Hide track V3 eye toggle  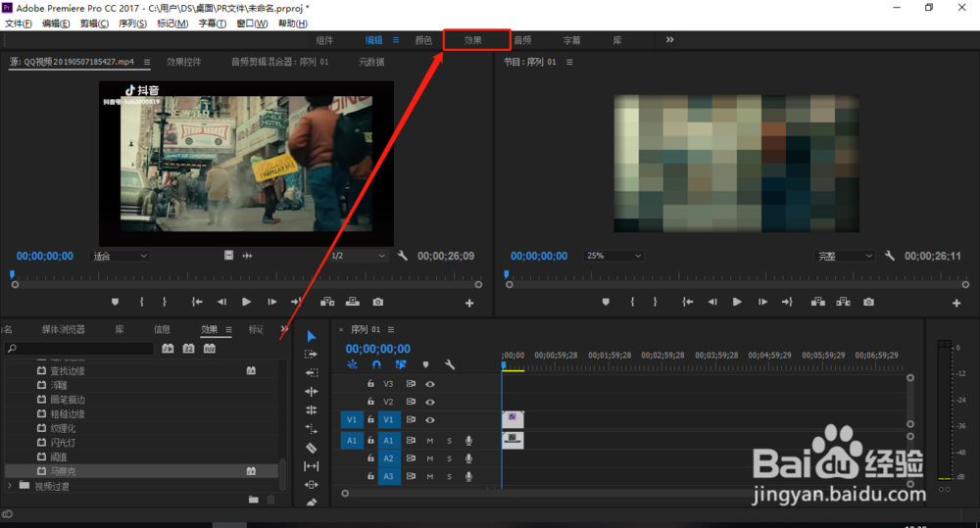[430, 384]
